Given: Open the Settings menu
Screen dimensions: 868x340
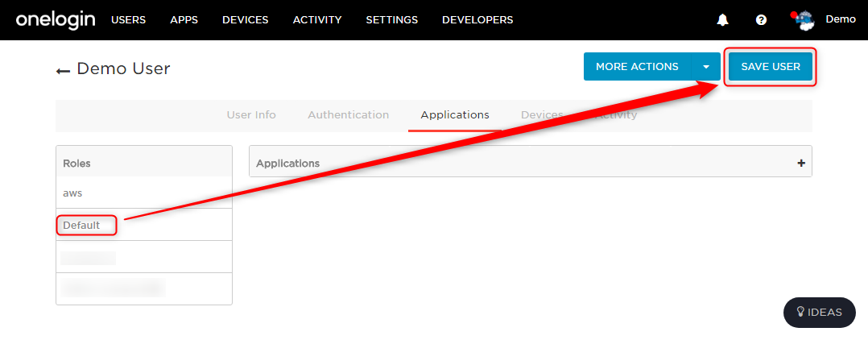Looking at the screenshot, I should (392, 20).
